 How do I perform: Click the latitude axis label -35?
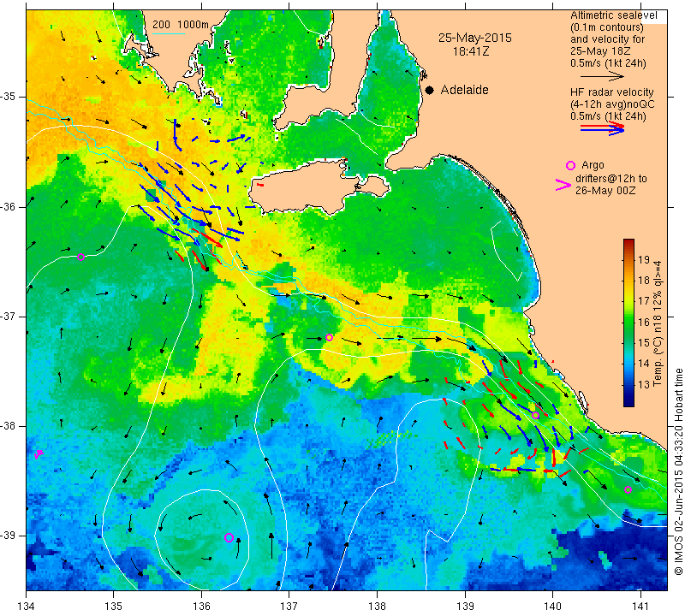[10, 97]
